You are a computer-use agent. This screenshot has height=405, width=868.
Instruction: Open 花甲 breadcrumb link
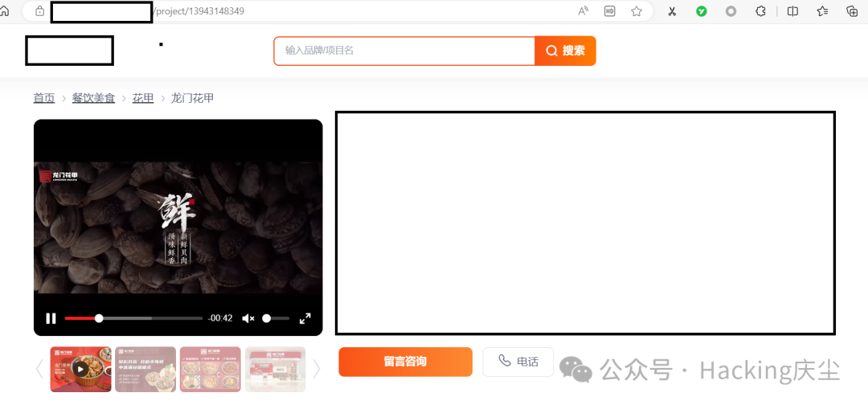143,99
